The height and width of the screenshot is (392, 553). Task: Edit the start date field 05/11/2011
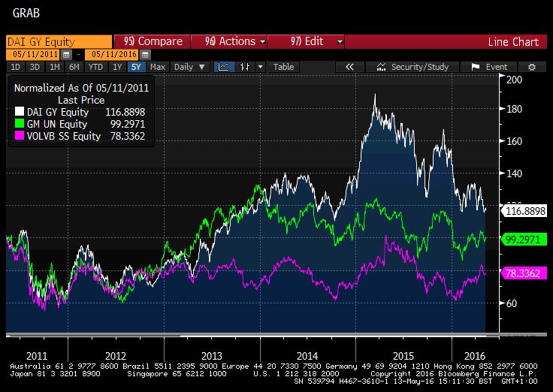[x=34, y=55]
